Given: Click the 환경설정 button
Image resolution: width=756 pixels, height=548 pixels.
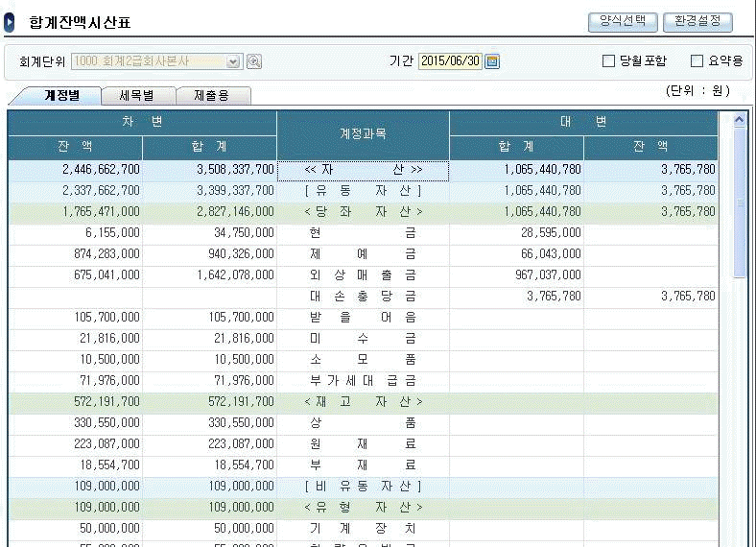Looking at the screenshot, I should click(x=697, y=22).
